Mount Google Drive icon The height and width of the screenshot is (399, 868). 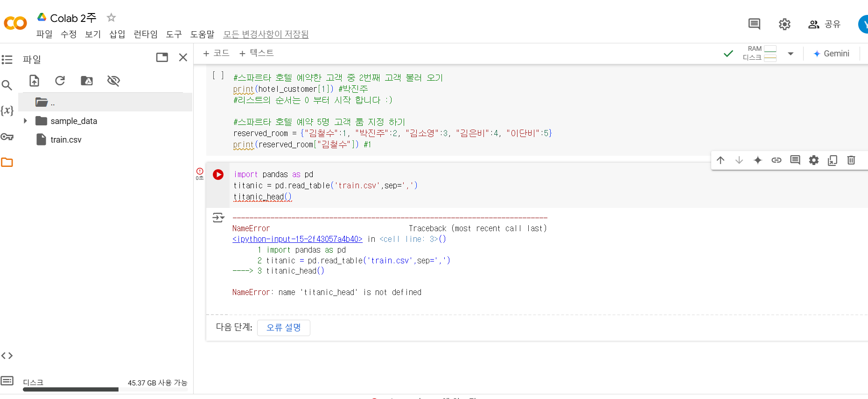click(x=87, y=81)
